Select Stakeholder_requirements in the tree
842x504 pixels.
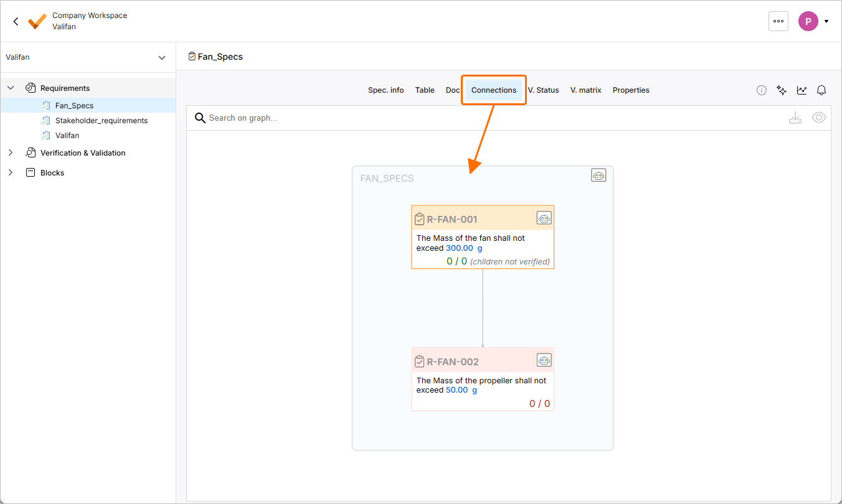pos(101,121)
